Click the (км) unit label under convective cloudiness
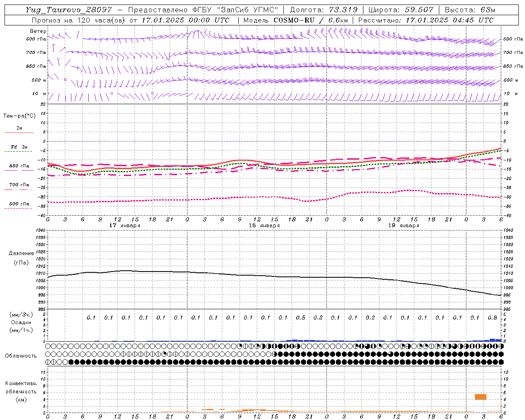 point(21,399)
